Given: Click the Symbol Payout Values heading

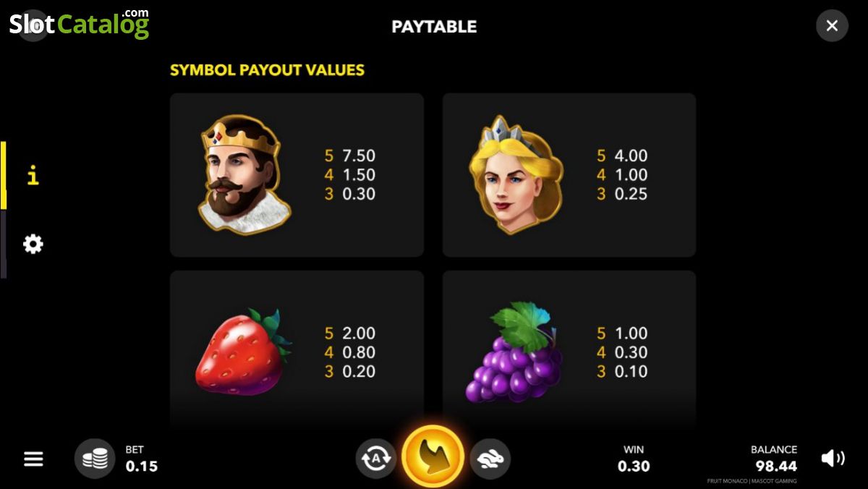Looking at the screenshot, I should [x=267, y=70].
